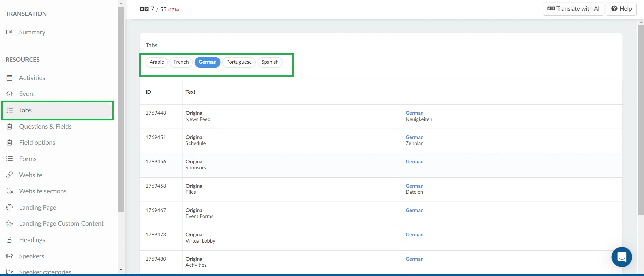
Task: Open Activities resource
Action: pyautogui.click(x=32, y=78)
